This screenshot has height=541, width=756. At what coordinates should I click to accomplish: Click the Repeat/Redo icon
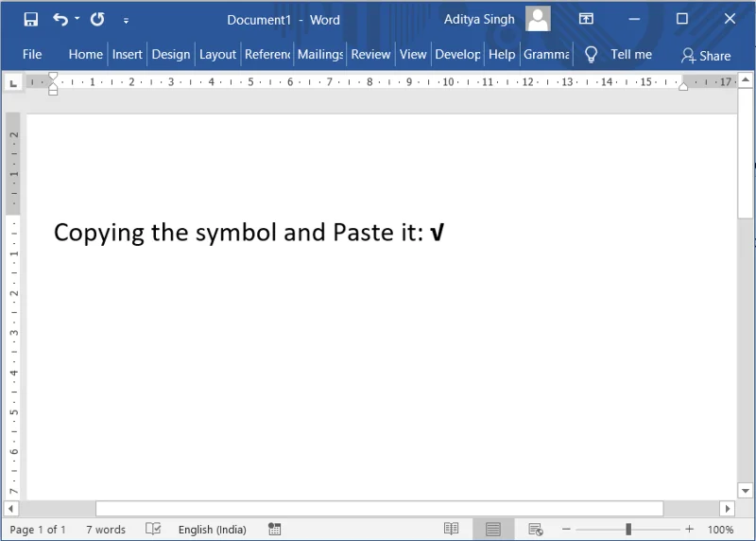pos(97,19)
